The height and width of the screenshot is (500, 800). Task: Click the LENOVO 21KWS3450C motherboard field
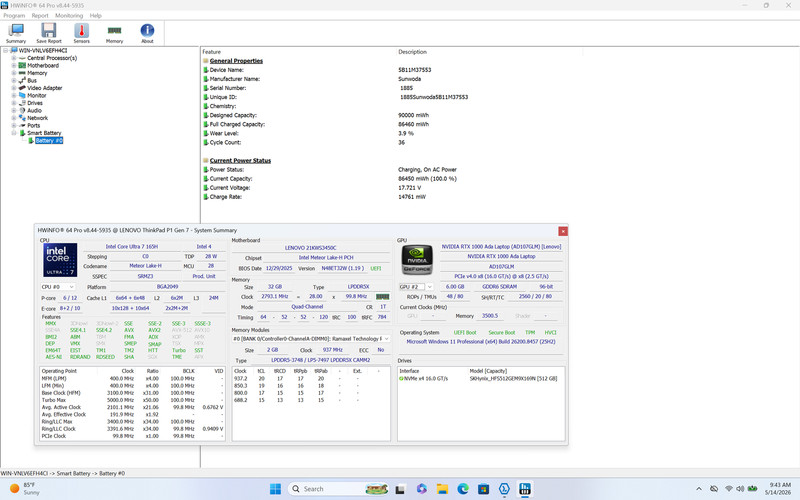pyautogui.click(x=311, y=247)
